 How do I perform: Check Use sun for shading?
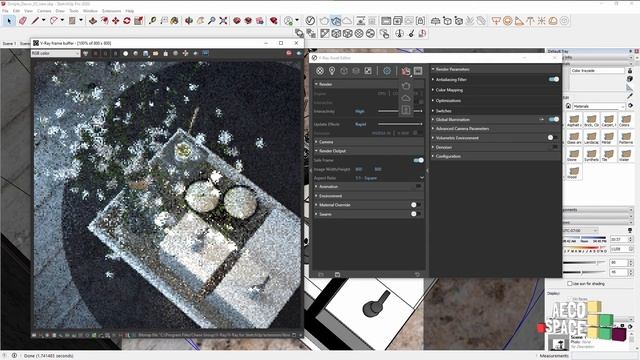point(569,283)
